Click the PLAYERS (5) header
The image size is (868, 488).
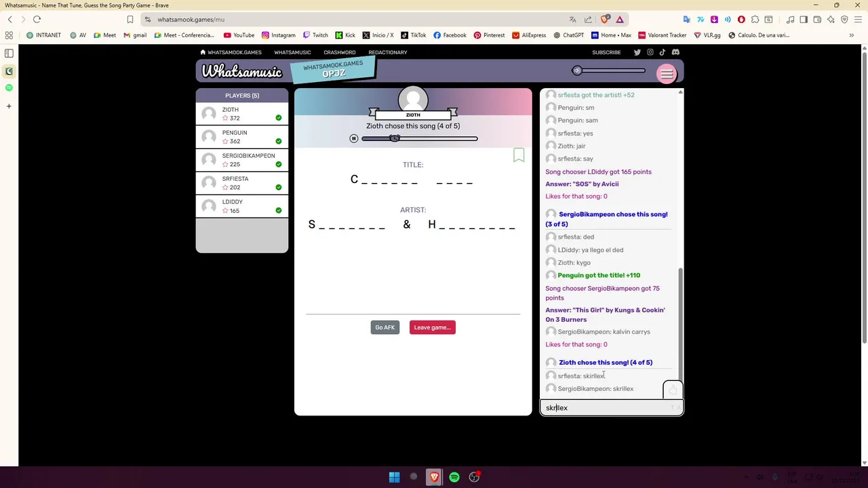point(242,96)
